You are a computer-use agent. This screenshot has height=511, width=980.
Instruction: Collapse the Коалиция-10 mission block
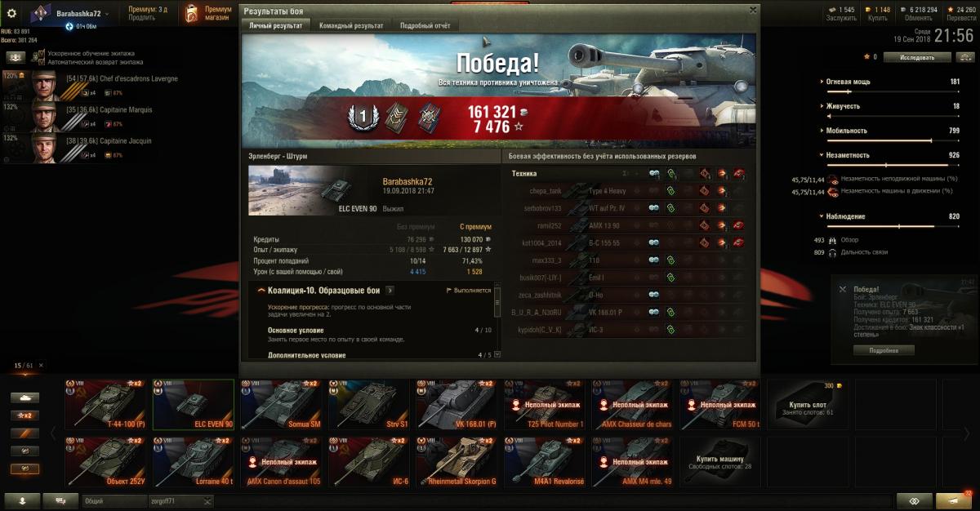(261, 290)
